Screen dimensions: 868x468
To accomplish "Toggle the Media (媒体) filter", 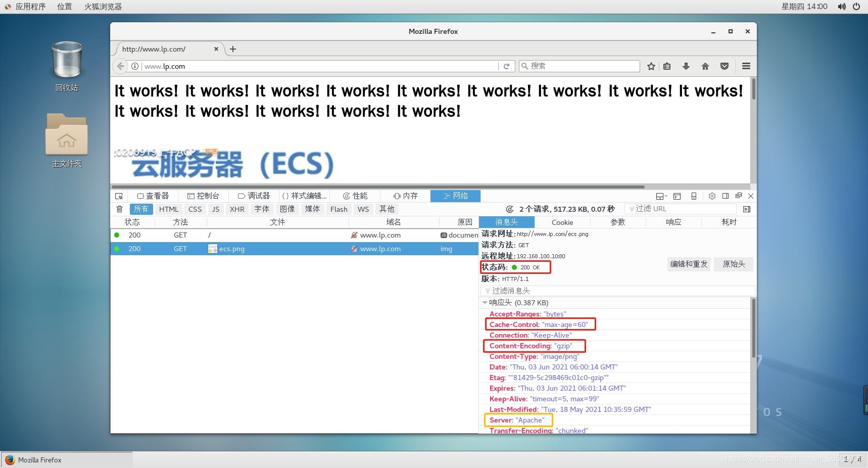I will coord(312,209).
